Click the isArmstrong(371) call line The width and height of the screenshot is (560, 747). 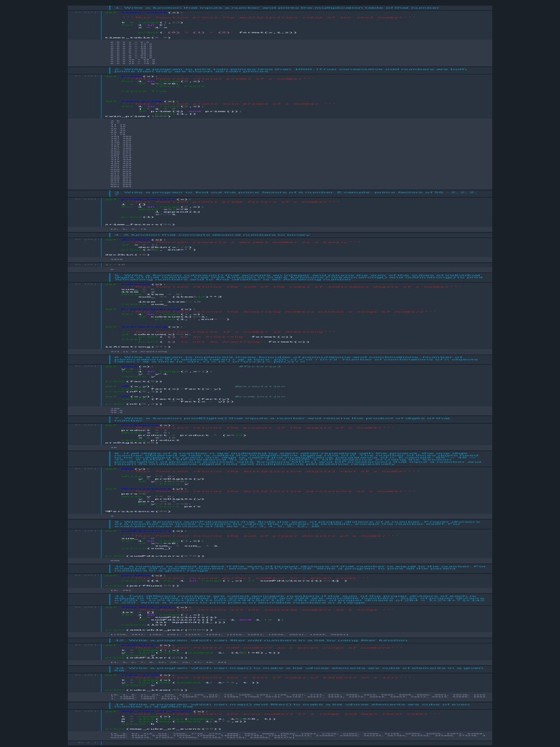click(138, 347)
